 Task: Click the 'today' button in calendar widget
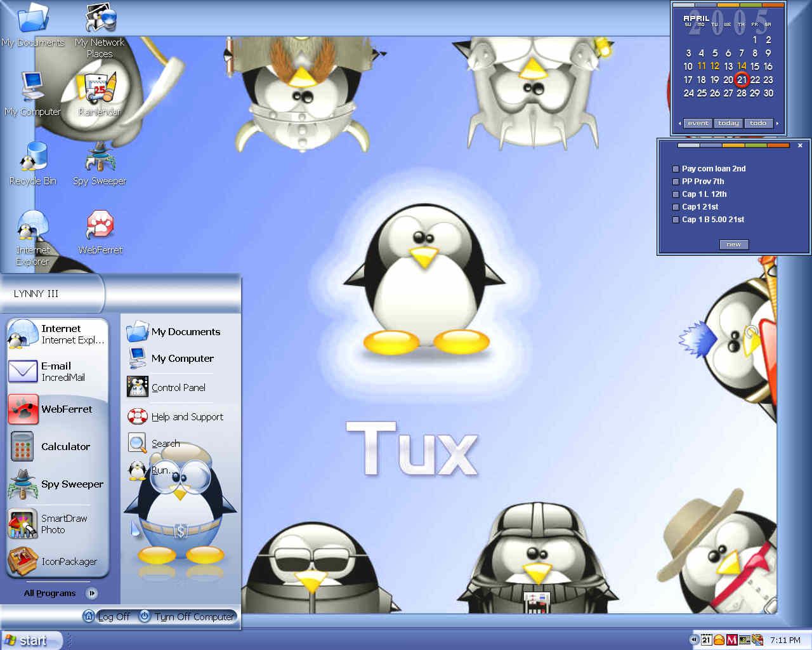(x=728, y=123)
